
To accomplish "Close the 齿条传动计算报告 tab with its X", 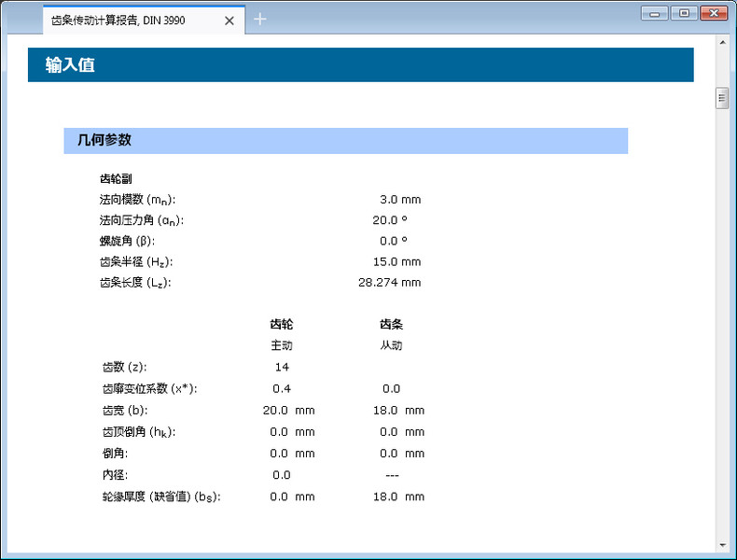I will tap(229, 20).
